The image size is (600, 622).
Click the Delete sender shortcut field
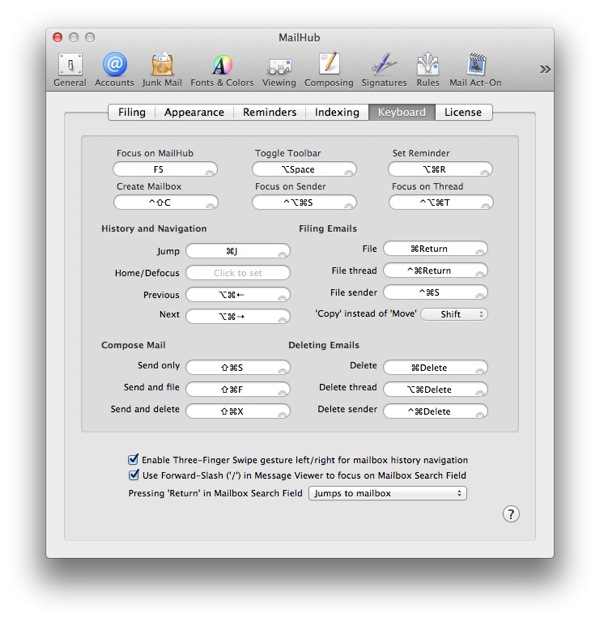coord(435,411)
